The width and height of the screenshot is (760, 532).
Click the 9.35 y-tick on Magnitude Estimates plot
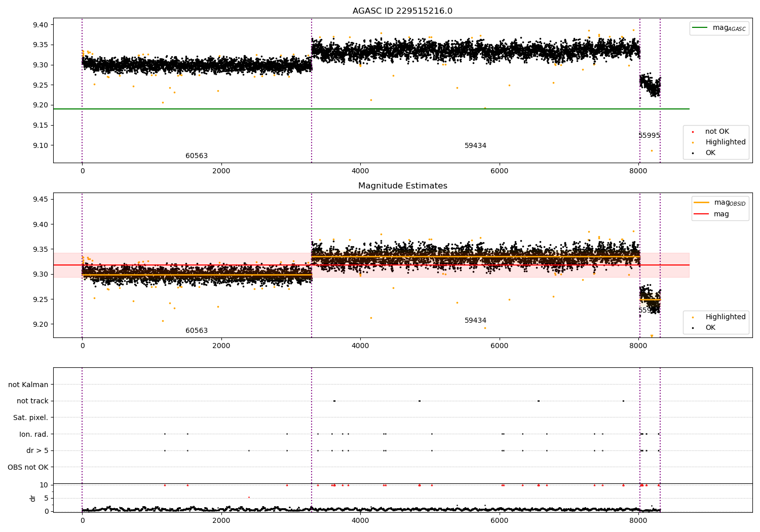click(41, 249)
